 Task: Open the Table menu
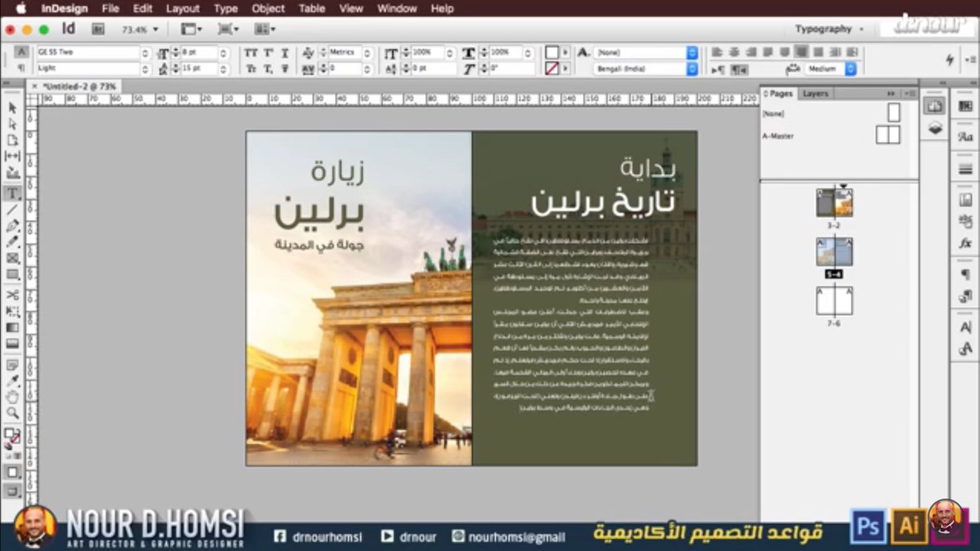coord(311,8)
